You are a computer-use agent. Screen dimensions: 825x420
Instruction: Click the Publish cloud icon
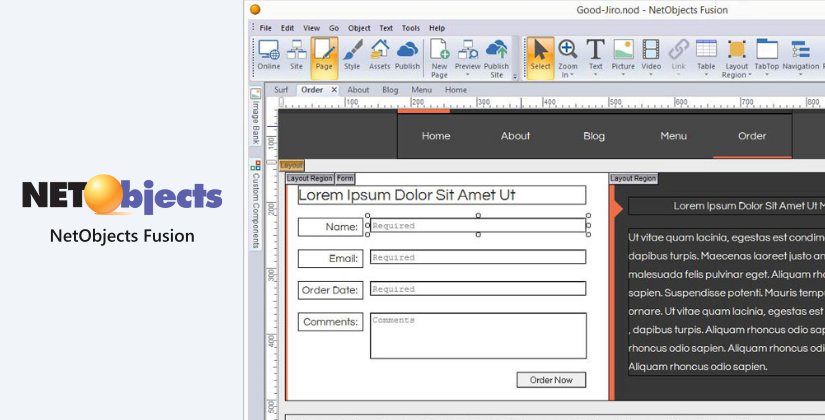[407, 54]
